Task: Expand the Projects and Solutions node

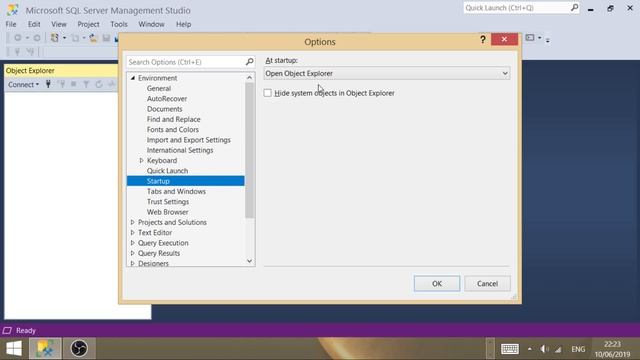Action: pos(133,222)
